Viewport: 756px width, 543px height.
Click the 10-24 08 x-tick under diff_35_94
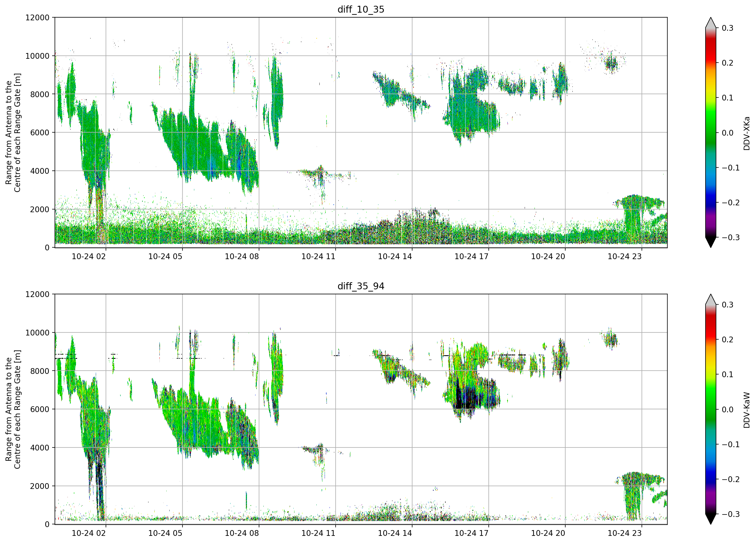[x=242, y=533]
